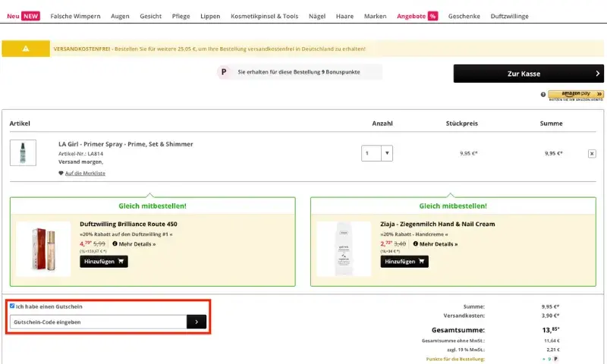The width and height of the screenshot is (607, 364).
Task: Add Duftzwilling Brilliance with Hinzufügen button
Action: (x=104, y=262)
